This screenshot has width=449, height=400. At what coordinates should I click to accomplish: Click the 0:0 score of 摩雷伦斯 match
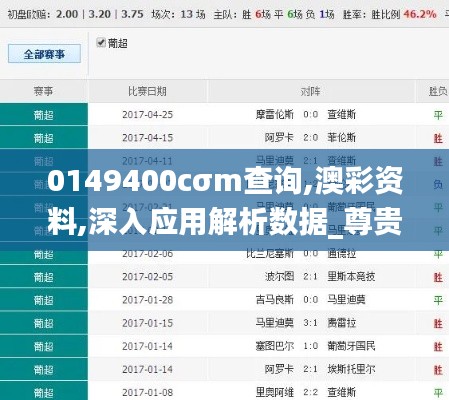[x=310, y=115]
